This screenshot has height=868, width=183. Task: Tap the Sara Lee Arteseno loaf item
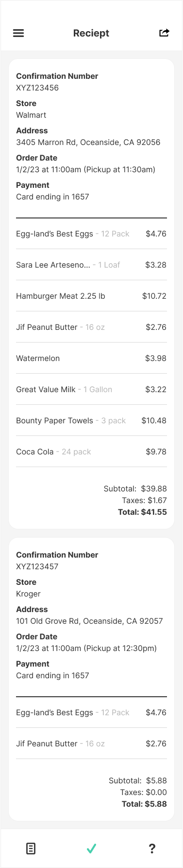click(91, 265)
